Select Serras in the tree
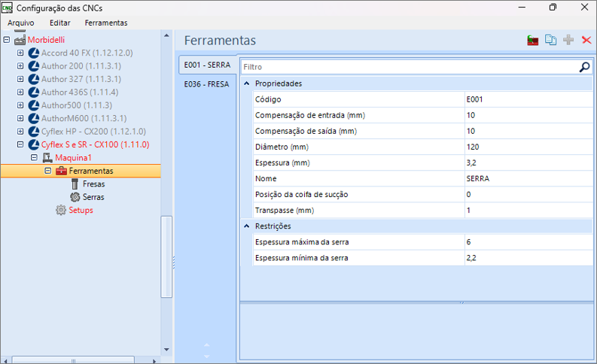Image resolution: width=597 pixels, height=364 pixels. pyautogui.click(x=93, y=197)
